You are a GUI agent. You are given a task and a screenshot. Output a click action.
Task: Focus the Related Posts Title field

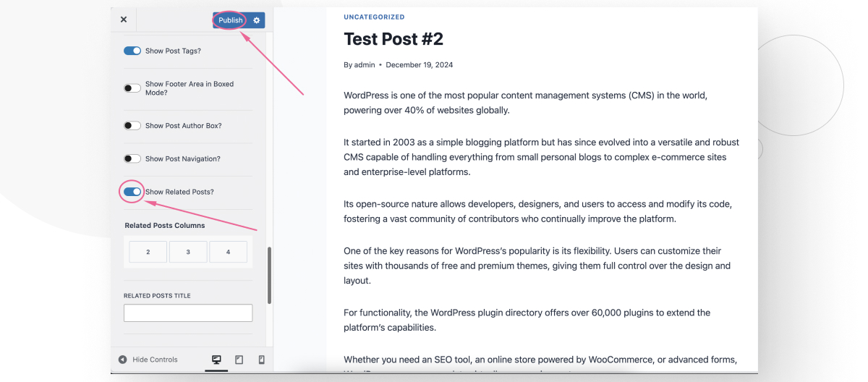point(188,313)
